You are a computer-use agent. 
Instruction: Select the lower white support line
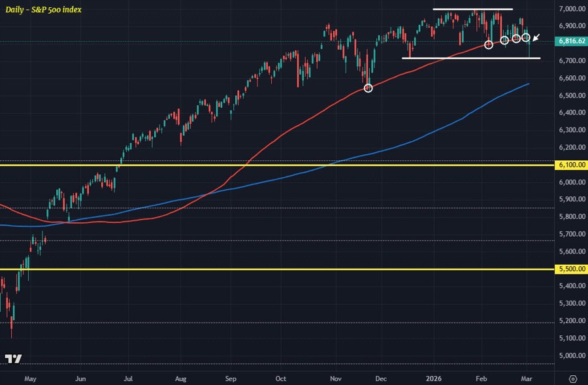tap(470, 58)
